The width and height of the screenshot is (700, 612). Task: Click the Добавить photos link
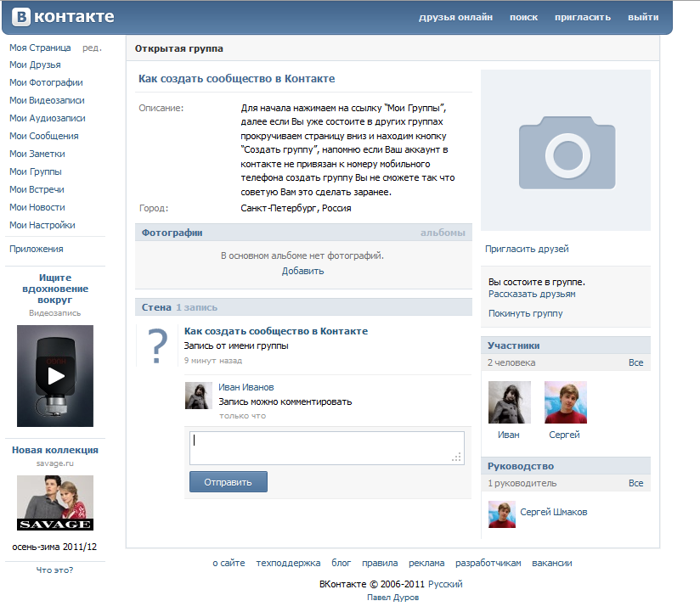302,271
